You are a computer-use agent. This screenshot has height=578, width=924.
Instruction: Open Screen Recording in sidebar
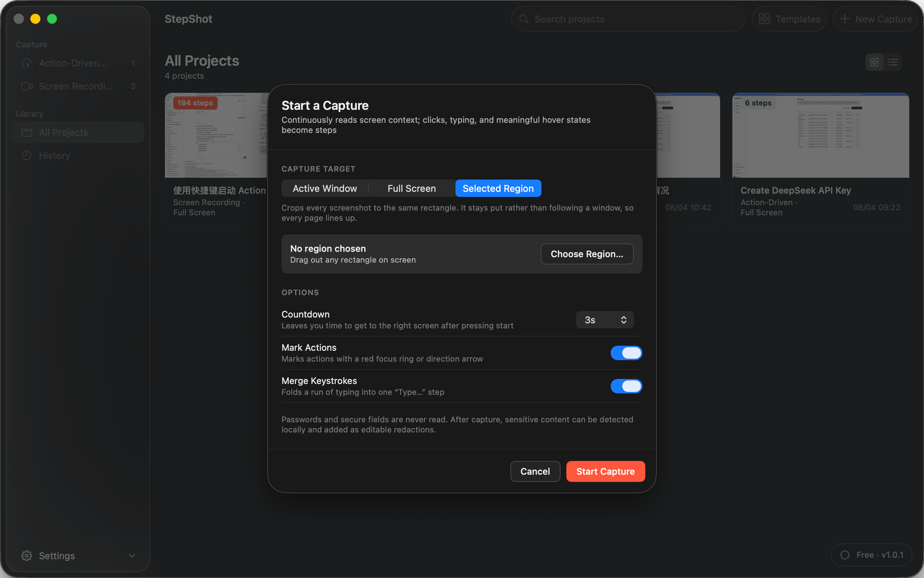[x=78, y=86]
